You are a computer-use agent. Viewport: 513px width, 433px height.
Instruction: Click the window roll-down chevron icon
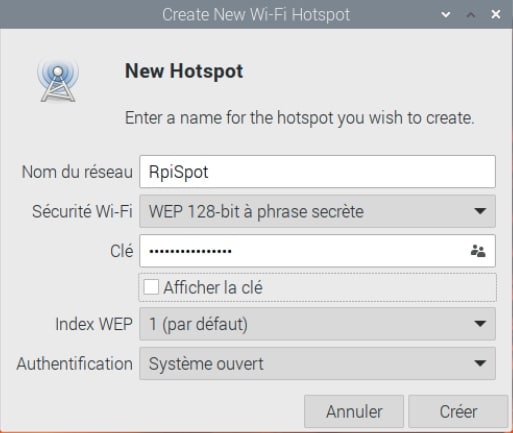446,15
